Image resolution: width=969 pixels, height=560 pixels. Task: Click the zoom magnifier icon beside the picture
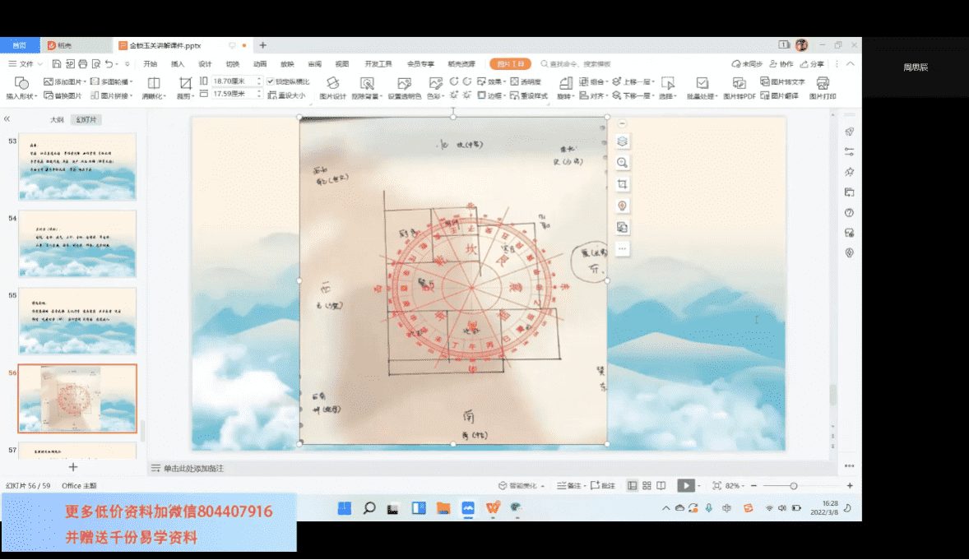(x=623, y=162)
